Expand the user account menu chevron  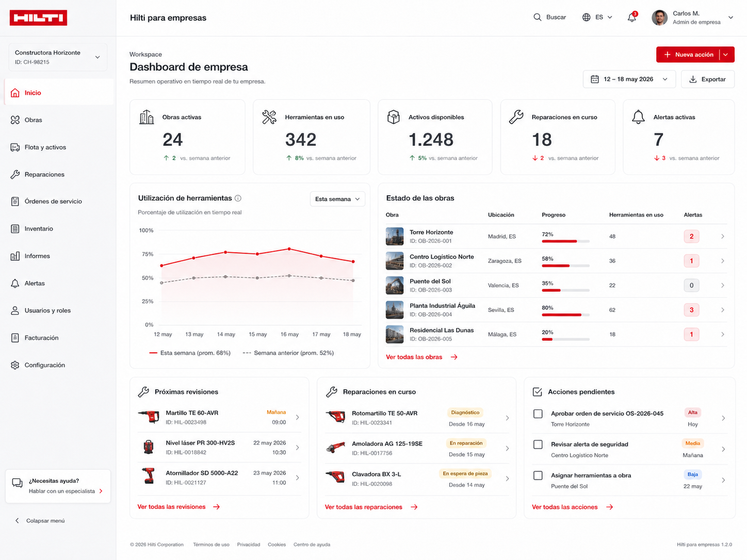pos(730,18)
